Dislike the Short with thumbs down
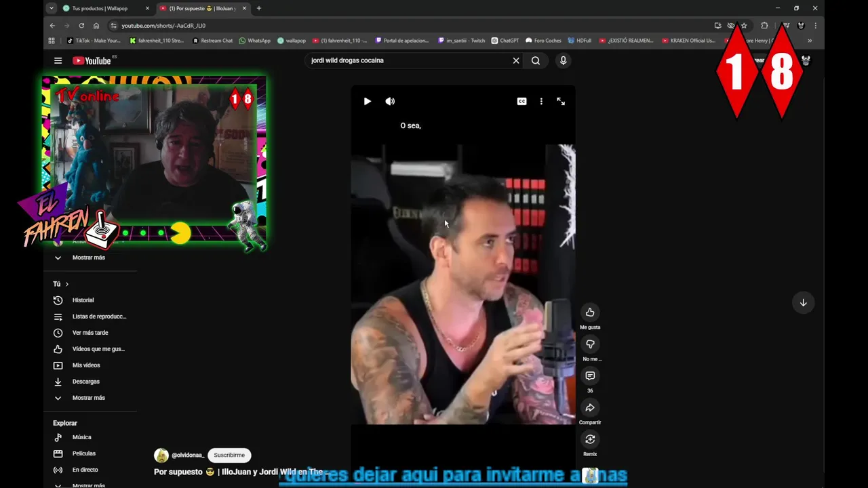 coord(590,344)
